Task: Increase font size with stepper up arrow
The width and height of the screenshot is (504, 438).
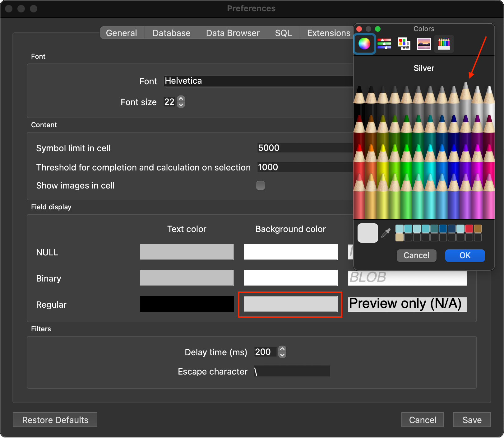Action: coord(181,99)
